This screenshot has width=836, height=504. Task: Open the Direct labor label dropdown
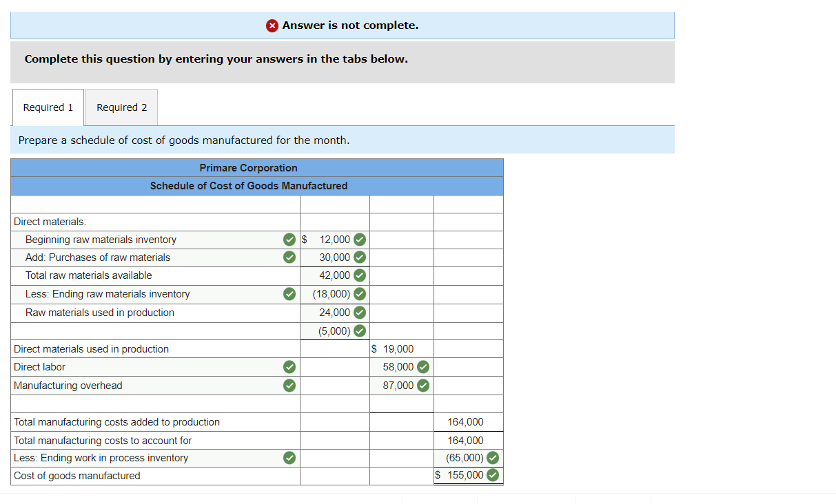[x=155, y=367]
